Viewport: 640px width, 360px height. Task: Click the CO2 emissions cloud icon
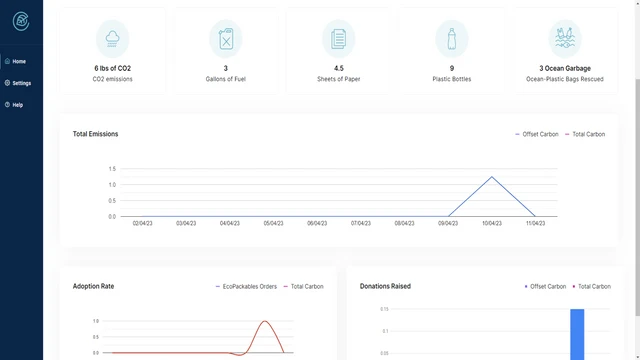(112, 39)
